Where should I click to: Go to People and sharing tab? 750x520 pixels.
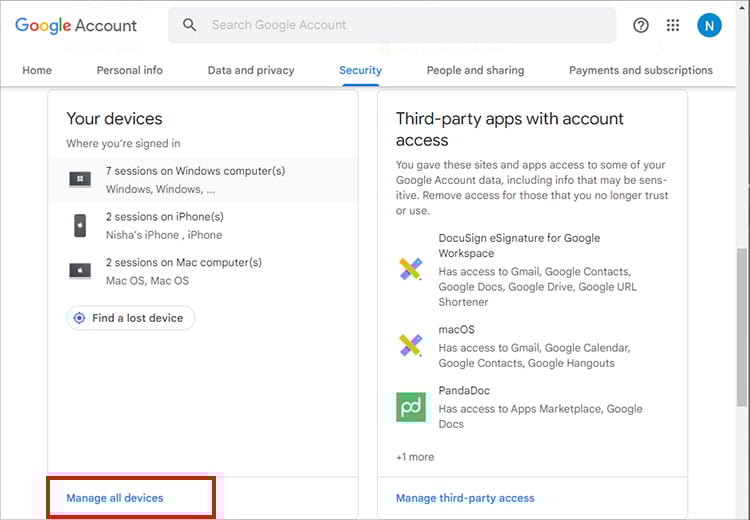pyautogui.click(x=475, y=70)
